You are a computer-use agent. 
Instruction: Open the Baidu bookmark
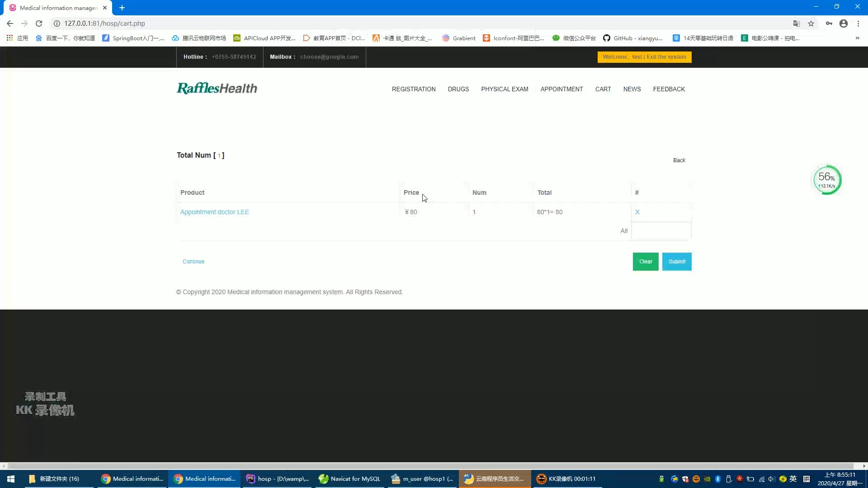coord(65,38)
